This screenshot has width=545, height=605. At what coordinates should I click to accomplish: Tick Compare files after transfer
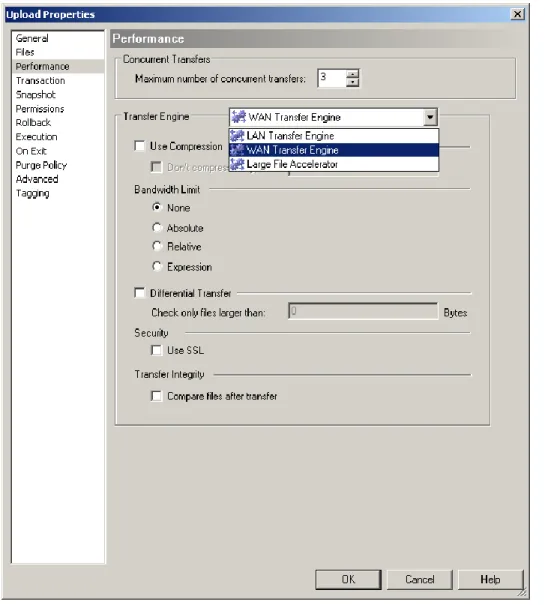pos(156,396)
